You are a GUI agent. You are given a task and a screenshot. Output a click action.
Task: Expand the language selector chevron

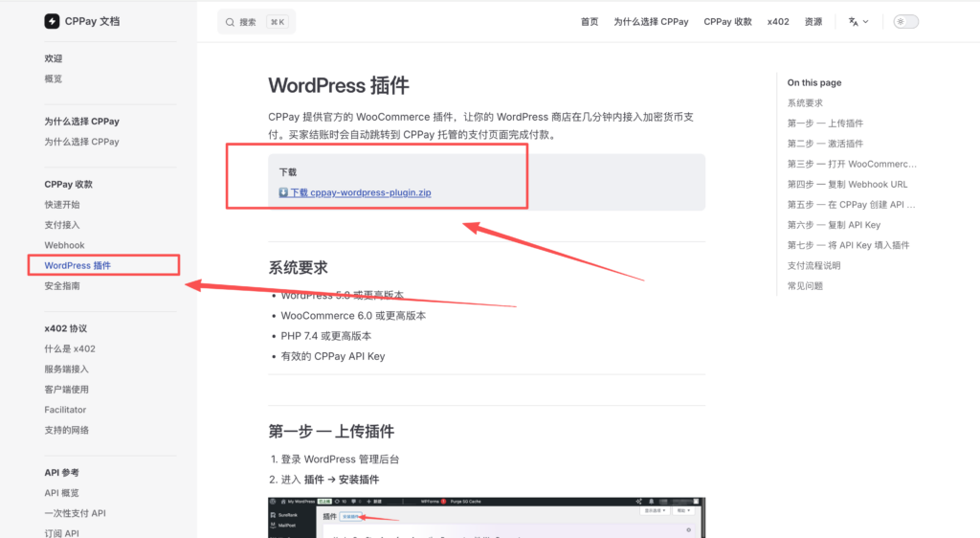click(x=866, y=22)
